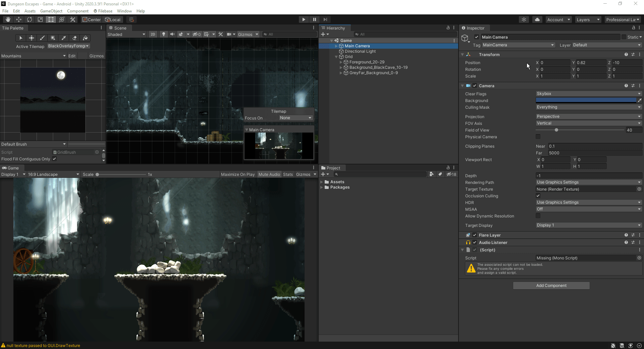Screen dimensions: 644x349
Task: Open the GameObject menu
Action: point(51,11)
